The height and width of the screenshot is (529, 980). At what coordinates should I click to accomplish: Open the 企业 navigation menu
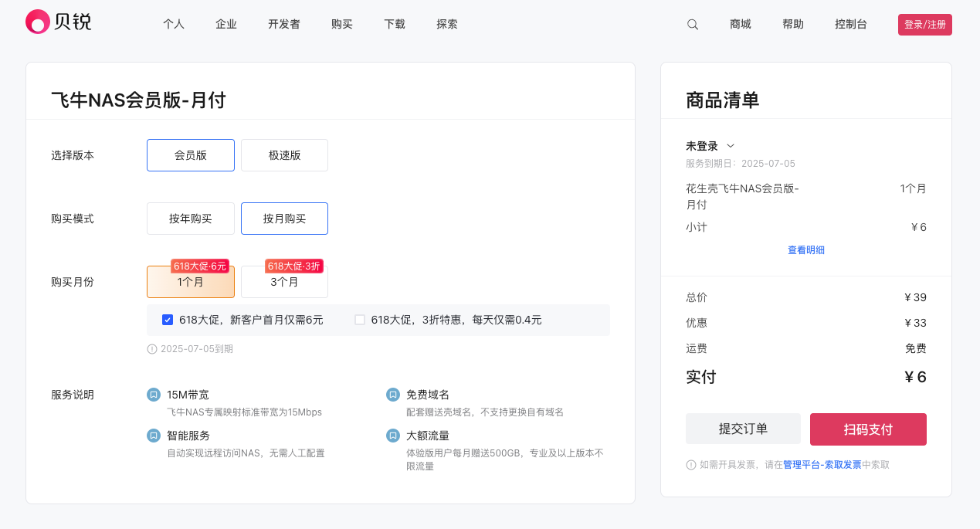click(226, 24)
